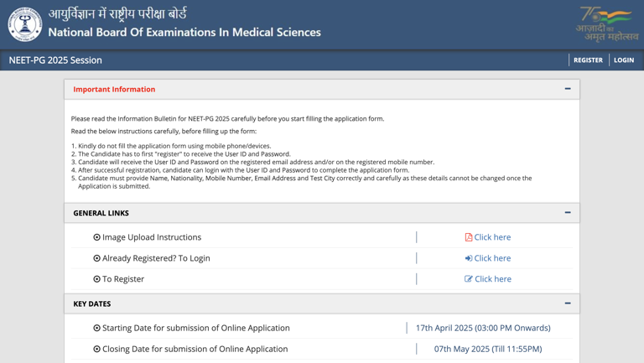
Task: Follow Click here link to Login
Action: click(x=492, y=258)
